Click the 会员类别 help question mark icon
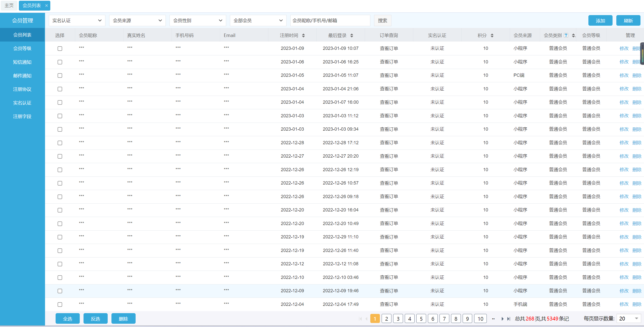Viewport: 644px width, 327px height. coord(566,35)
